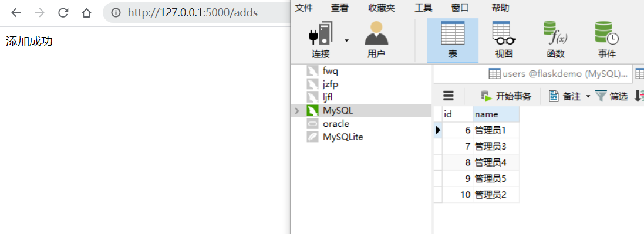Click the 备注 memo button
This screenshot has width=644, height=234.
565,96
